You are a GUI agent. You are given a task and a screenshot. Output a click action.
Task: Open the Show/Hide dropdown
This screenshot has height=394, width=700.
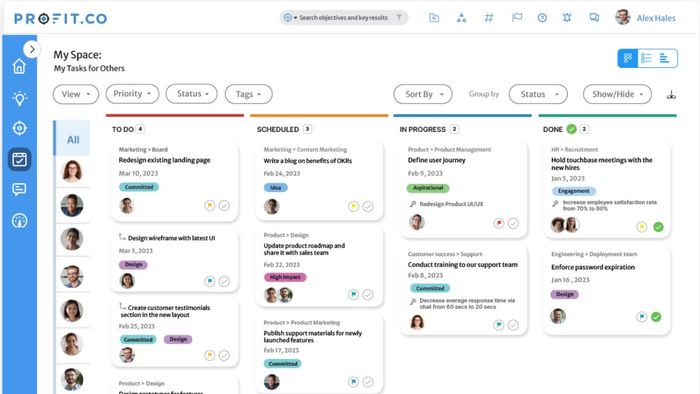[617, 94]
